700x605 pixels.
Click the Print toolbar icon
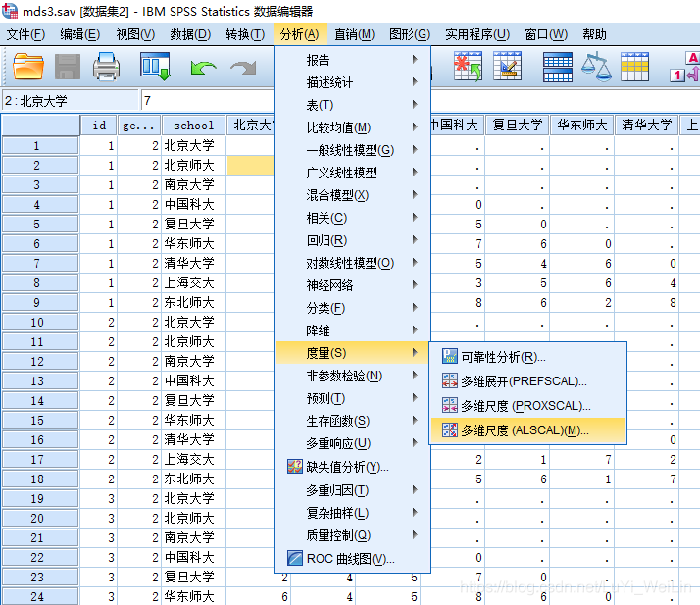[106, 67]
